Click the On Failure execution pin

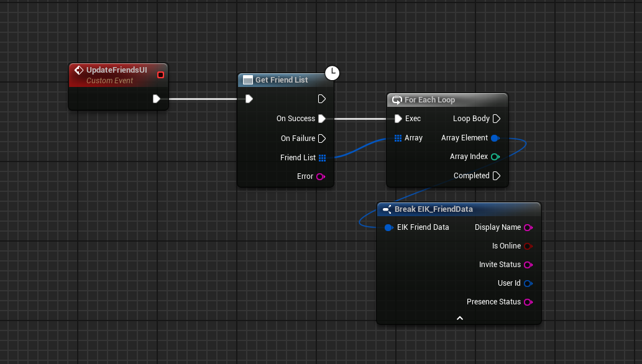point(321,139)
